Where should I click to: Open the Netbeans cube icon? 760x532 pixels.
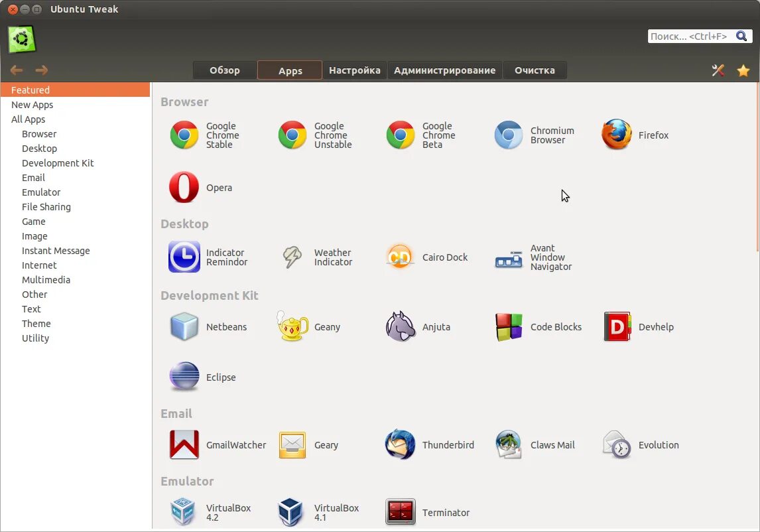184,326
